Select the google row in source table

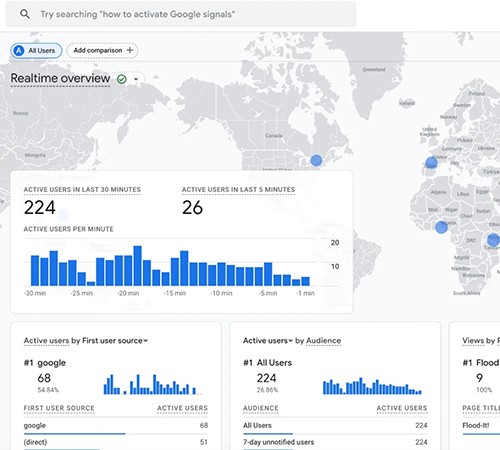(116, 426)
